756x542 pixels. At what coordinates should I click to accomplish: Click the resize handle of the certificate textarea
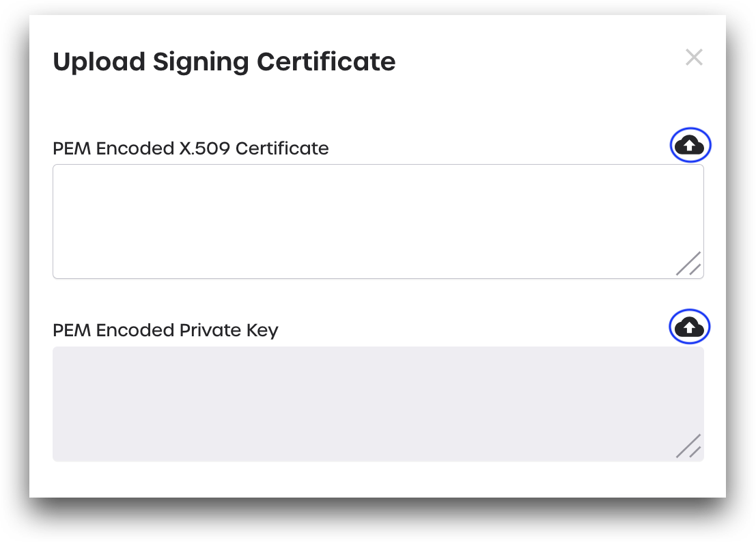(x=689, y=264)
